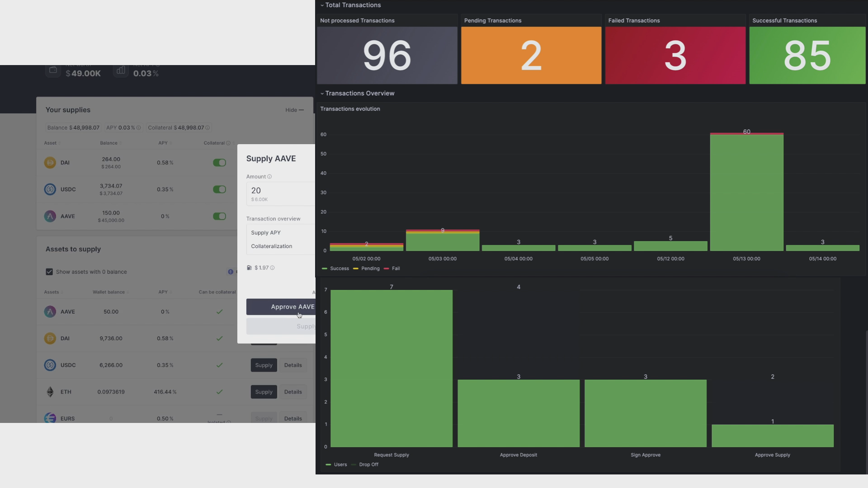Open the Successful Transactions panel title
The height and width of the screenshot is (488, 868).
pyautogui.click(x=784, y=21)
